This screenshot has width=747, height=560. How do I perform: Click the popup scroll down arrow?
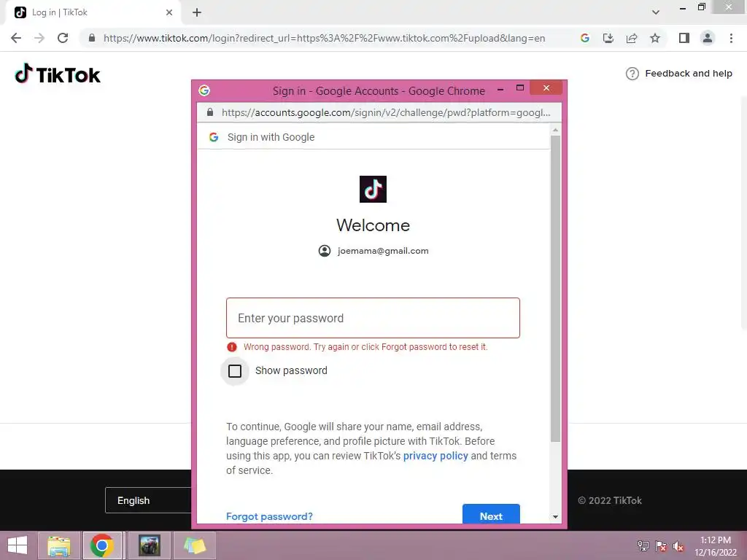(555, 517)
